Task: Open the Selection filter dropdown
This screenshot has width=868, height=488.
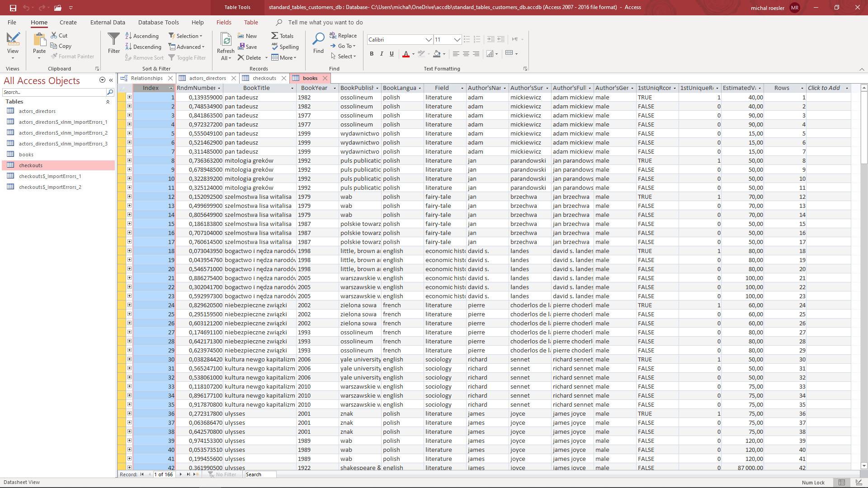Action: click(x=186, y=36)
